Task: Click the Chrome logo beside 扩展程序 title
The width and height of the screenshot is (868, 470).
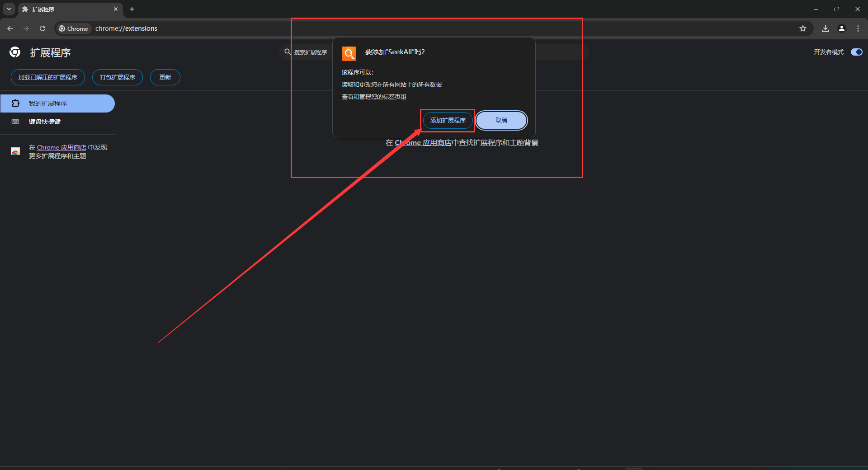Action: (15, 52)
